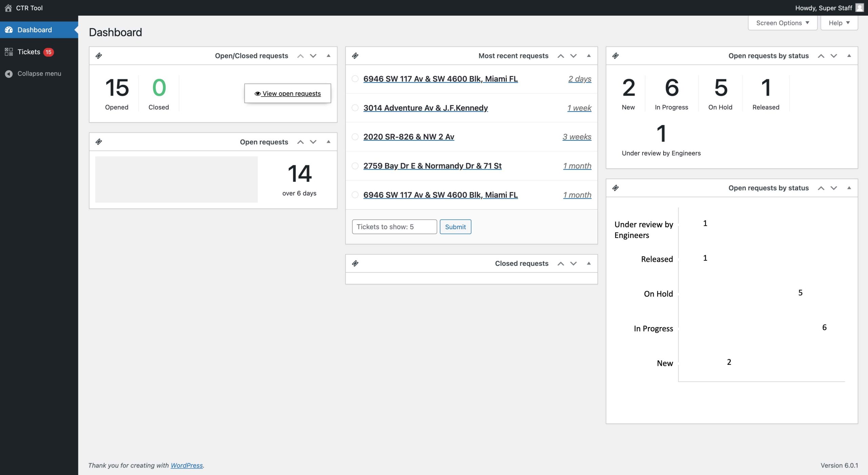Move Closed requests widget up
Screen dimensions: 868x475
click(561, 264)
